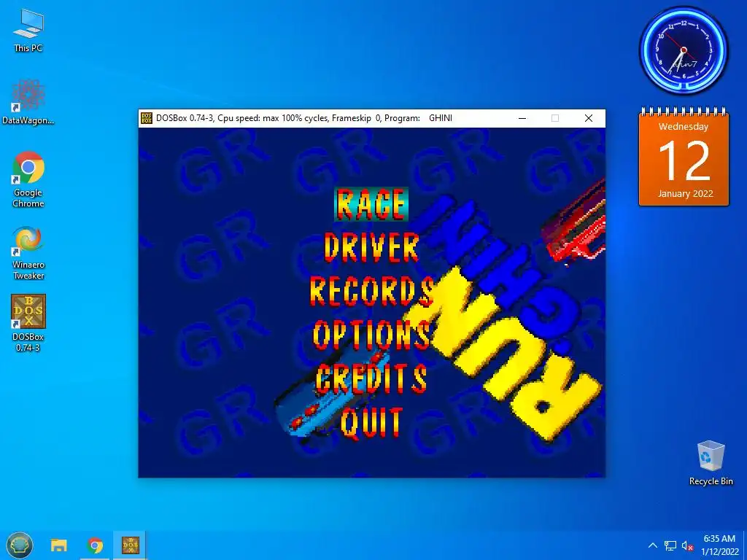
Task: Select the Winaero Tweaker desktop icon
Action: pyautogui.click(x=28, y=253)
